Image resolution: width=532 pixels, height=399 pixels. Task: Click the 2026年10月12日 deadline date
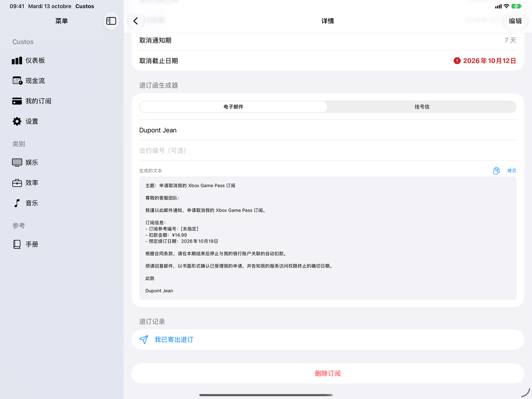pos(489,61)
